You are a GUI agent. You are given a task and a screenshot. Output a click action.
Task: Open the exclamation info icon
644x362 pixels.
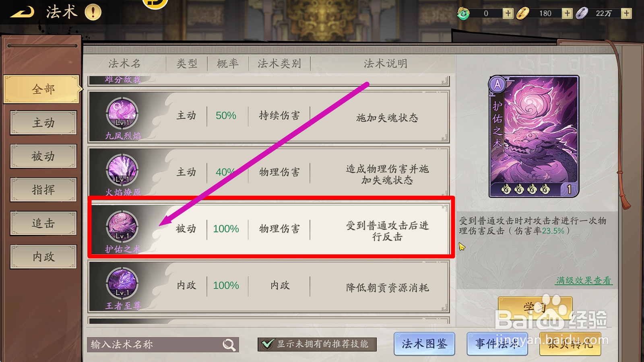click(93, 12)
